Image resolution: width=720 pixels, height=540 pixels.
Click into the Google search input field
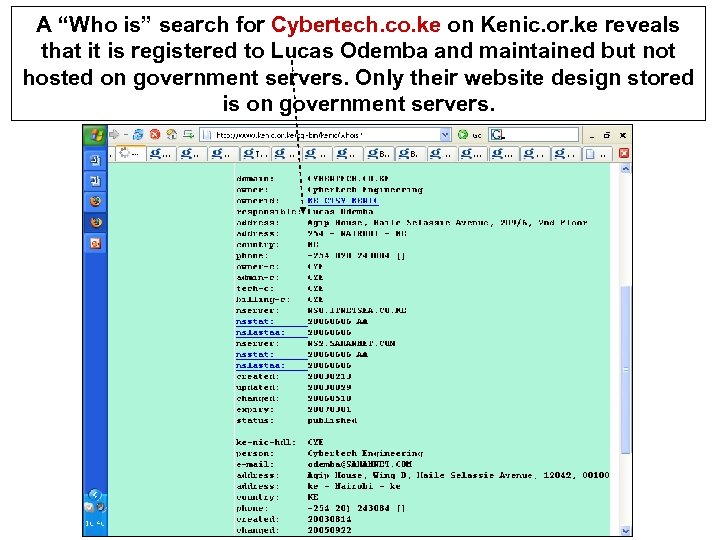click(x=541, y=135)
